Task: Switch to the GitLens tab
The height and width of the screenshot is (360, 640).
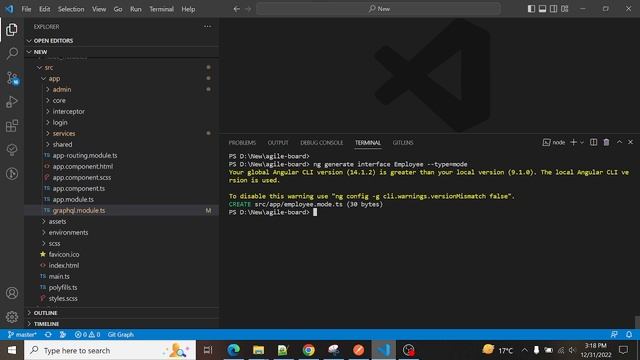Action: tap(403, 142)
